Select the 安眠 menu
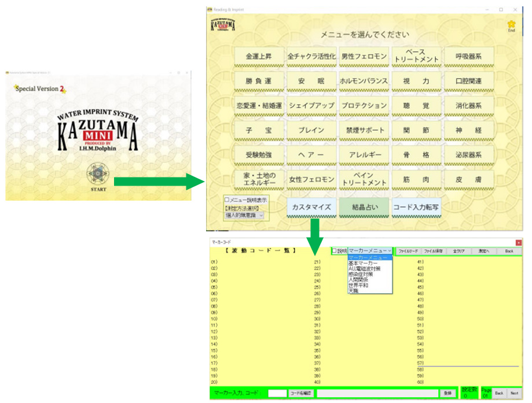Viewport: 532px width, 403px height. coord(311,81)
